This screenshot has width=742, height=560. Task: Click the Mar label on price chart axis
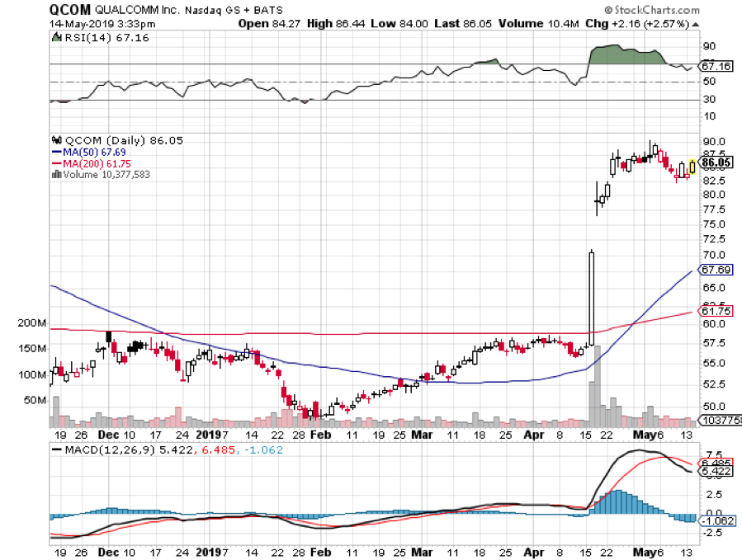[x=422, y=435]
